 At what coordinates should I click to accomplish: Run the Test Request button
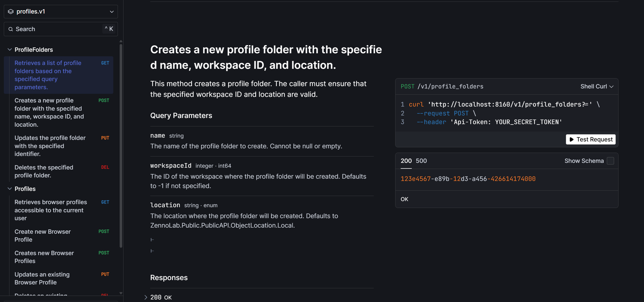click(591, 139)
